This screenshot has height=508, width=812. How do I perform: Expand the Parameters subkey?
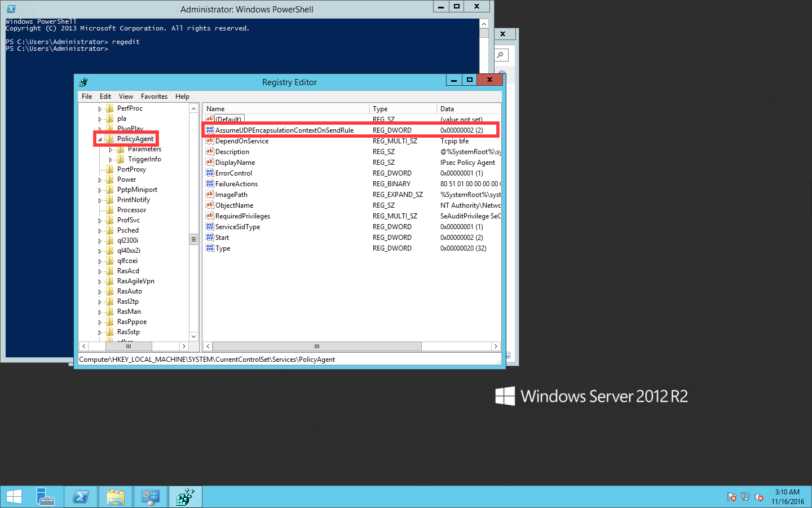point(111,150)
